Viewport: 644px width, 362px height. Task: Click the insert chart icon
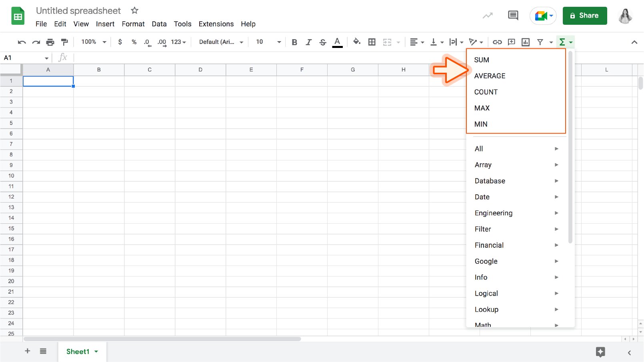click(x=526, y=42)
